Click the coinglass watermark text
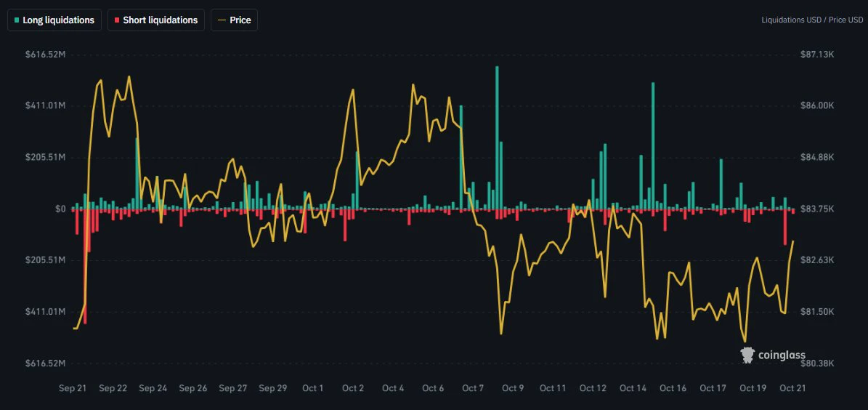 [782, 355]
